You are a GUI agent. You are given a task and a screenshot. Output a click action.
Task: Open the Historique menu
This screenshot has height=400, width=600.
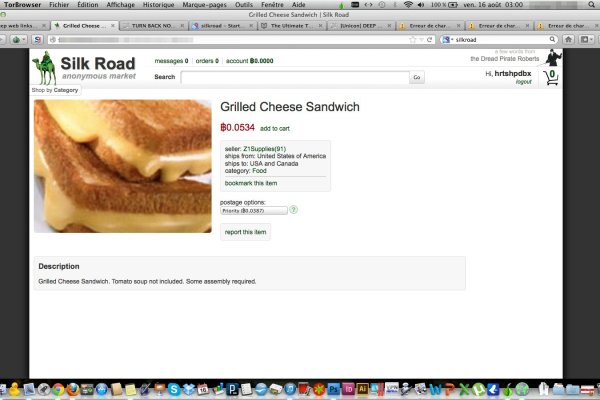click(158, 5)
